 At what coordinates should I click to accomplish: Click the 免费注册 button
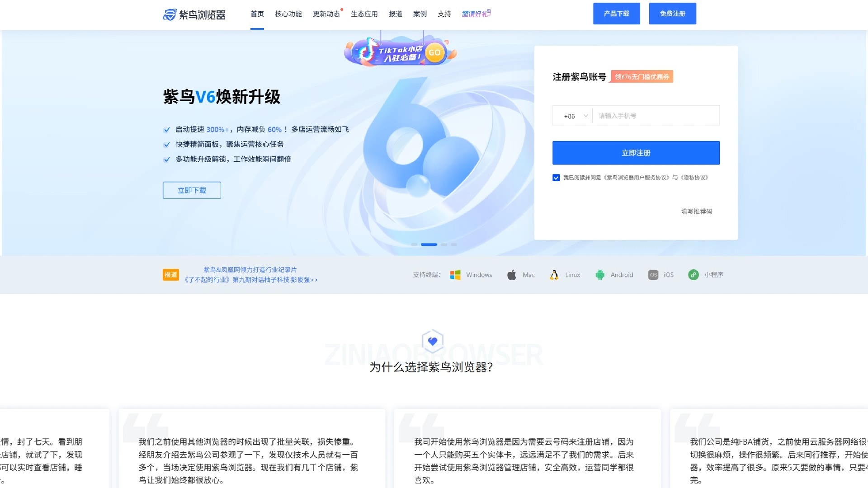pyautogui.click(x=672, y=13)
